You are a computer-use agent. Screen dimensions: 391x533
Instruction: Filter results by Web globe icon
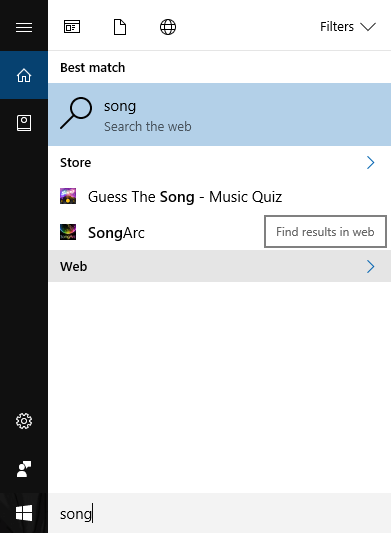pos(168,27)
